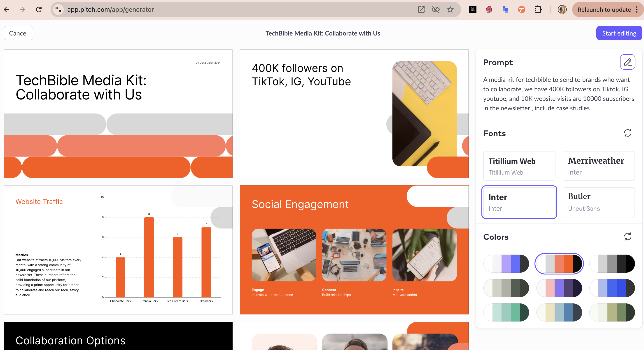Click the keyboard and tablet photo
Viewport: 644px width, 350px height.
(x=425, y=114)
